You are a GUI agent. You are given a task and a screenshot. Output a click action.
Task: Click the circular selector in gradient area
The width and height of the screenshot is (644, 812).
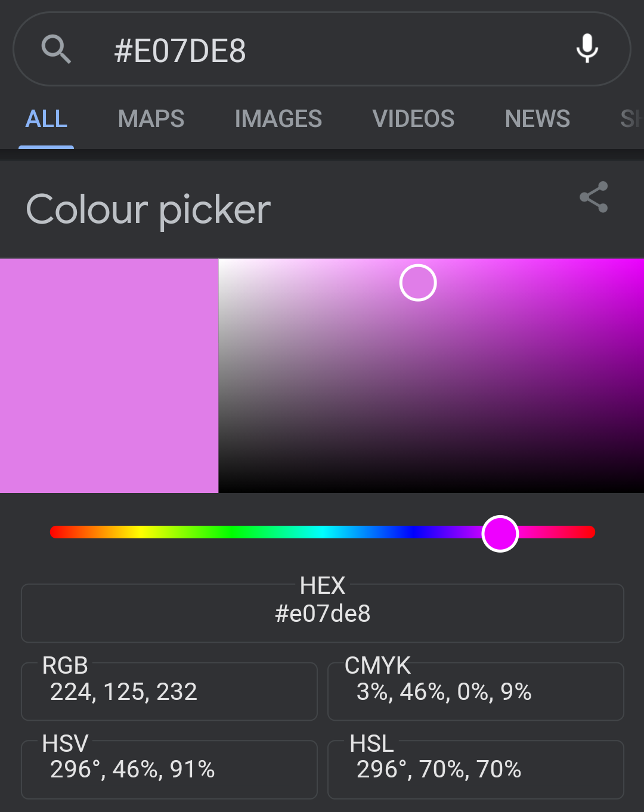click(x=418, y=283)
